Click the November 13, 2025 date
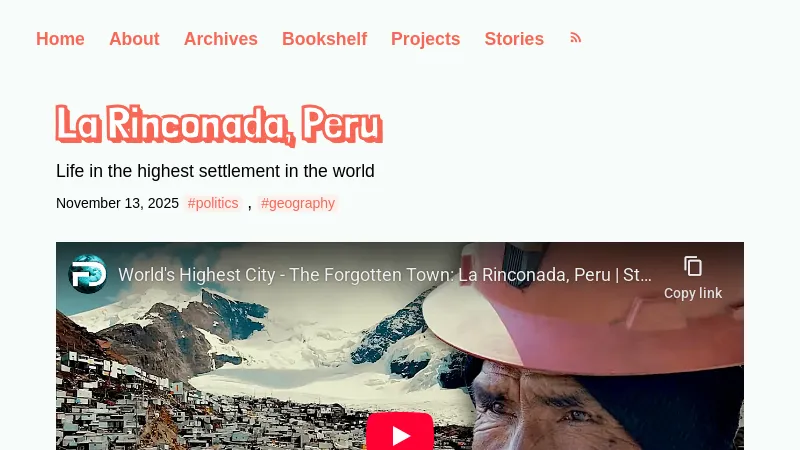 tap(117, 203)
